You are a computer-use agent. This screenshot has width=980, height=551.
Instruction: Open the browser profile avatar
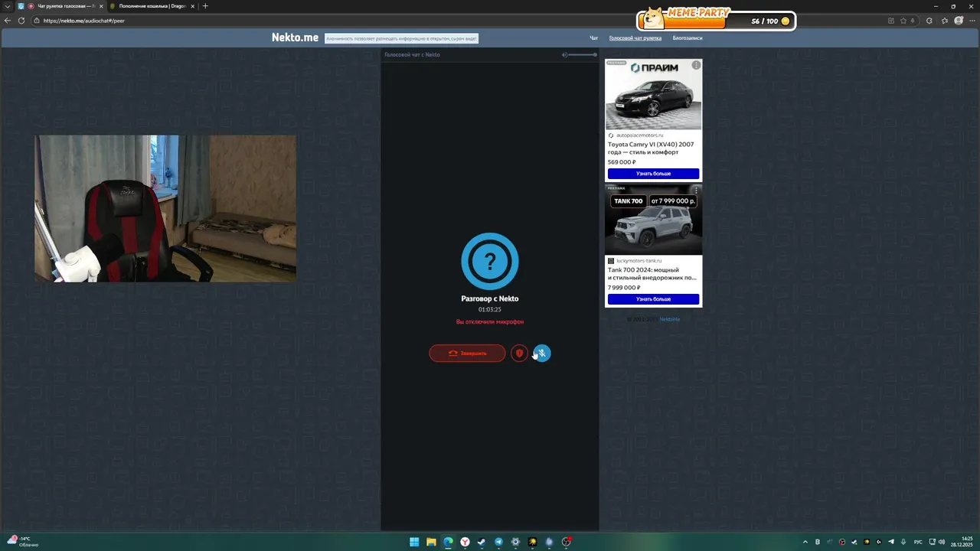click(x=959, y=21)
